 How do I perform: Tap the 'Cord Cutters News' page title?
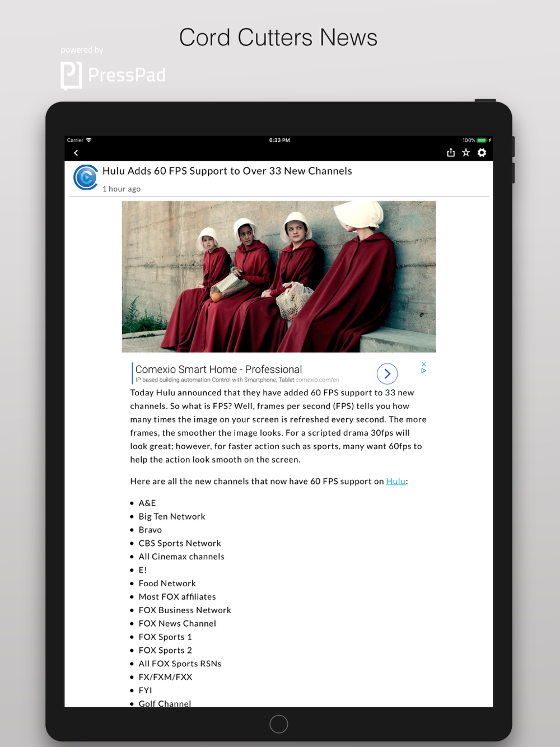(x=278, y=38)
